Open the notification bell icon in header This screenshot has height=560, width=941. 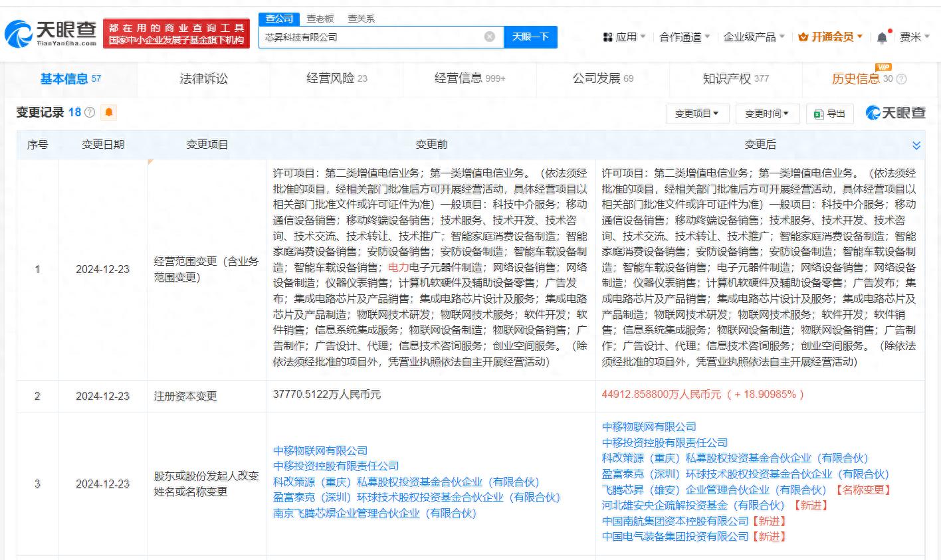pos(882,37)
